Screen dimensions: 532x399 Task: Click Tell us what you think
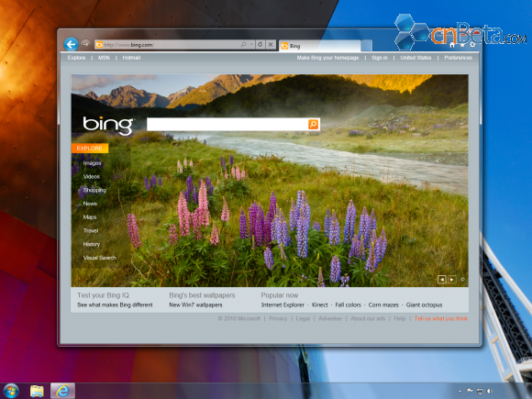441,318
